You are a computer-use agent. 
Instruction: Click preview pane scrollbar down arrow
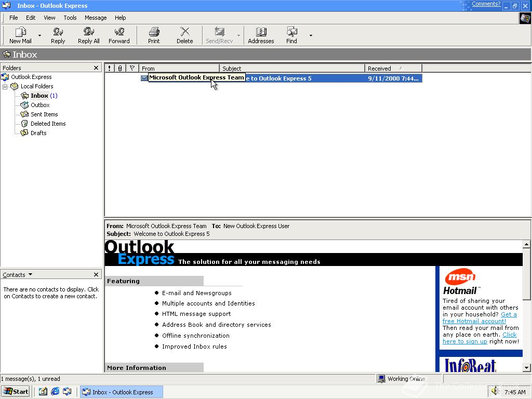click(527, 367)
